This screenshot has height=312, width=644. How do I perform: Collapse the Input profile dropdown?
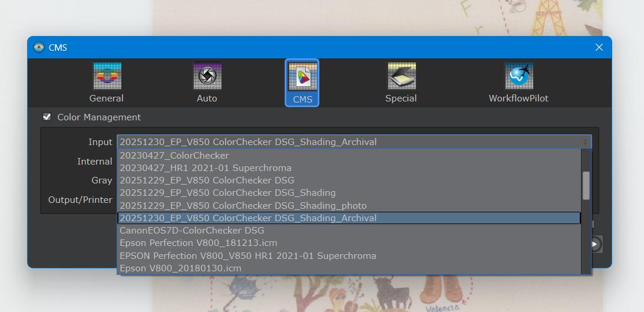[354, 142]
